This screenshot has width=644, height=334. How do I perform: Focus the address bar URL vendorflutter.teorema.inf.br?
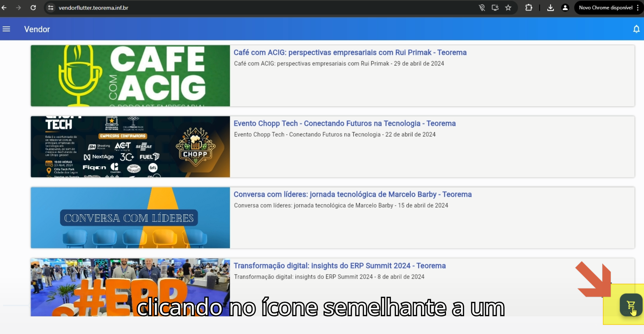coord(93,7)
